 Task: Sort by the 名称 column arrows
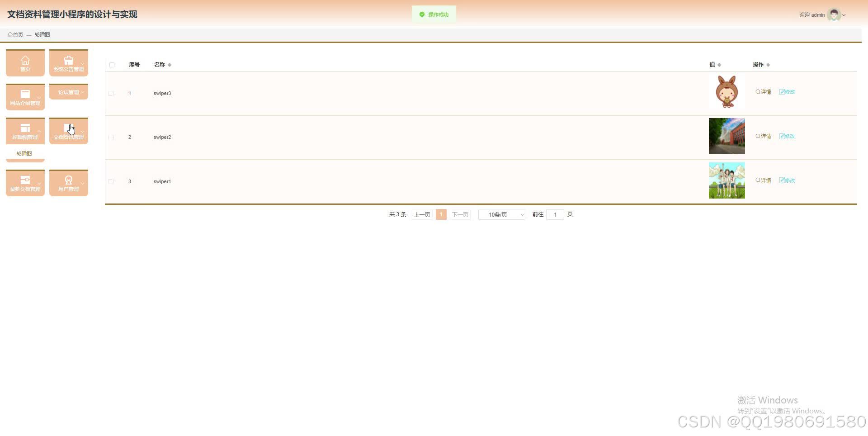[x=170, y=65]
